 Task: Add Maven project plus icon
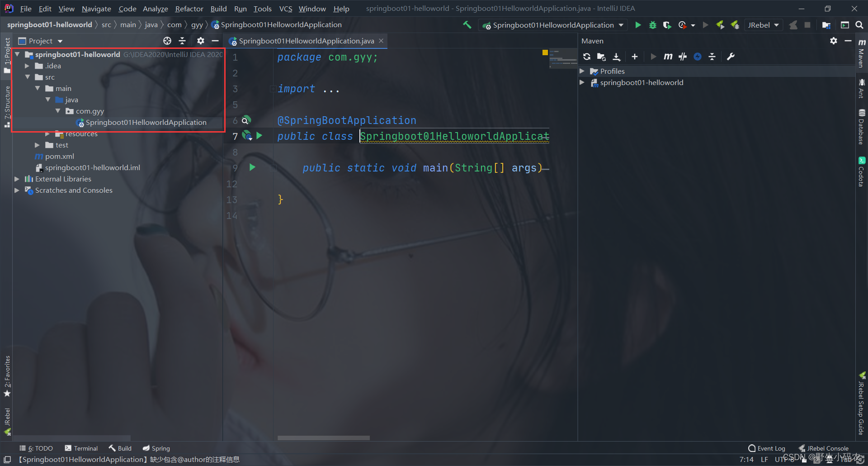pyautogui.click(x=635, y=57)
